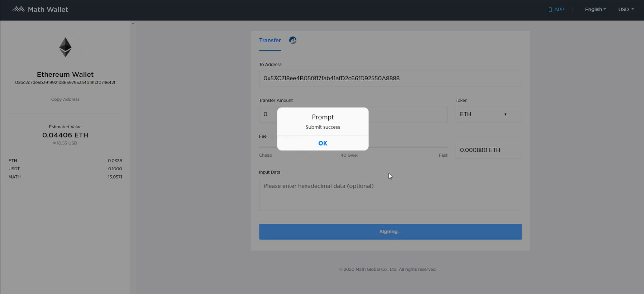Click the Ethereum diamond icon
The image size is (644, 294).
click(x=65, y=47)
